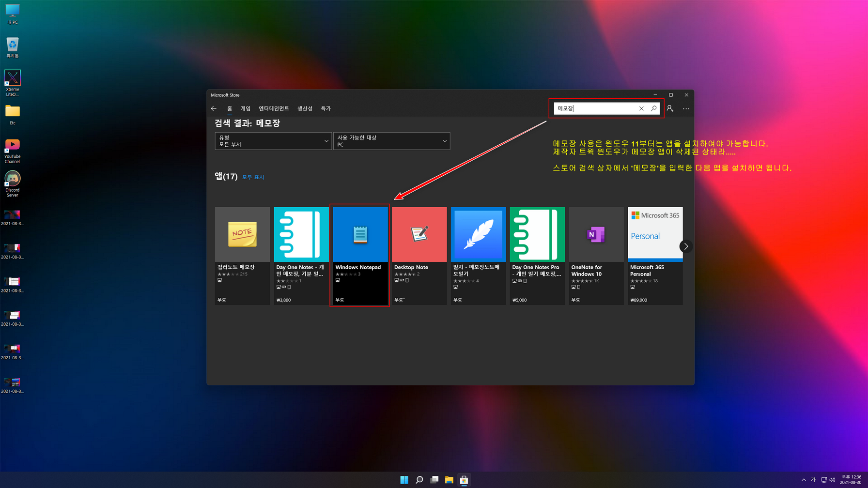Select the 휴지통 recycle bin icon

(x=13, y=47)
